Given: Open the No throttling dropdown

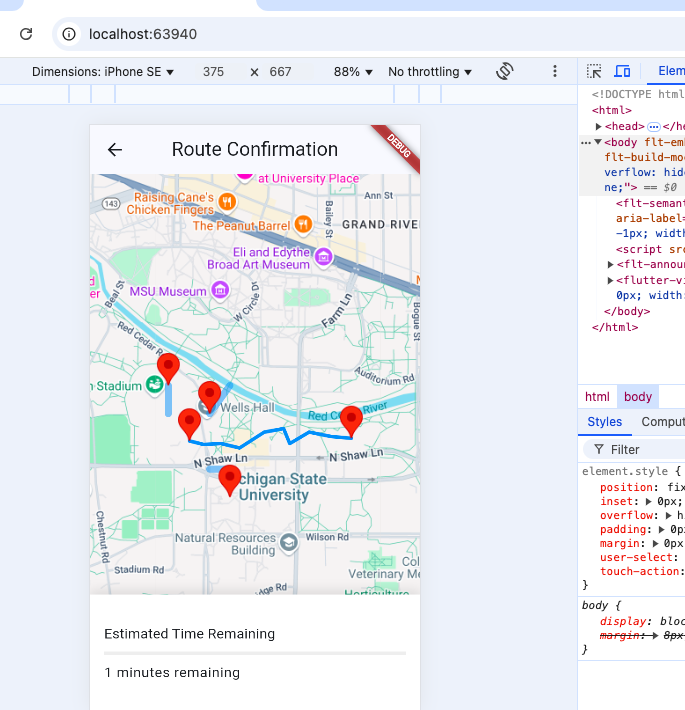Looking at the screenshot, I should [x=430, y=72].
